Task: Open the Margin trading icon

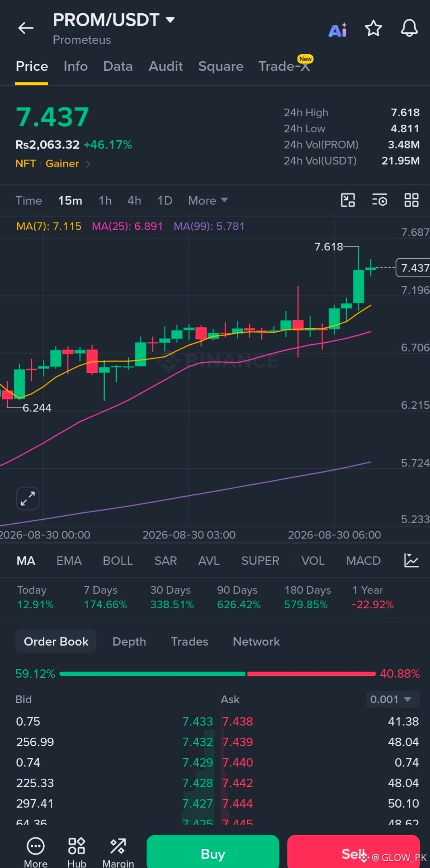Action: click(x=118, y=852)
